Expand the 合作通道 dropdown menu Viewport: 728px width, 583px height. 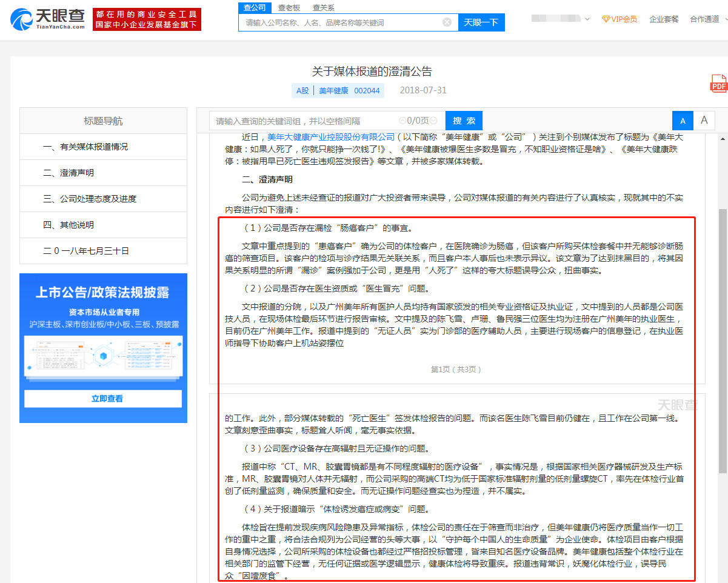point(707,19)
